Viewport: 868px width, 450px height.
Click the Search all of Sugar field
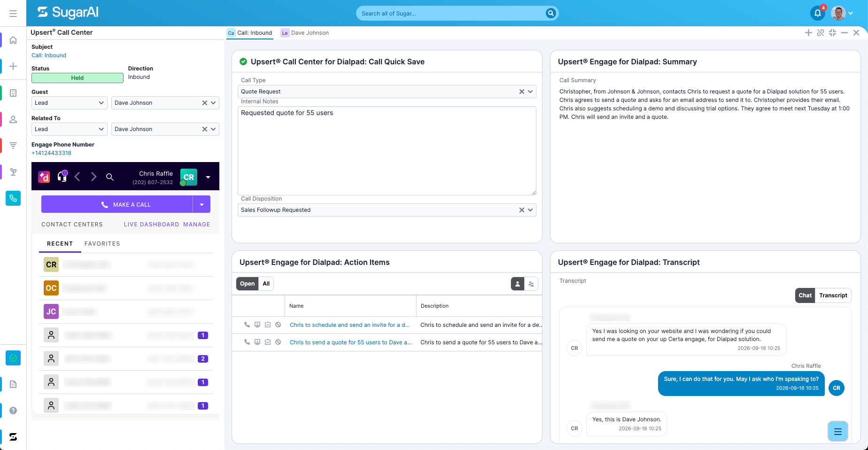(x=451, y=14)
